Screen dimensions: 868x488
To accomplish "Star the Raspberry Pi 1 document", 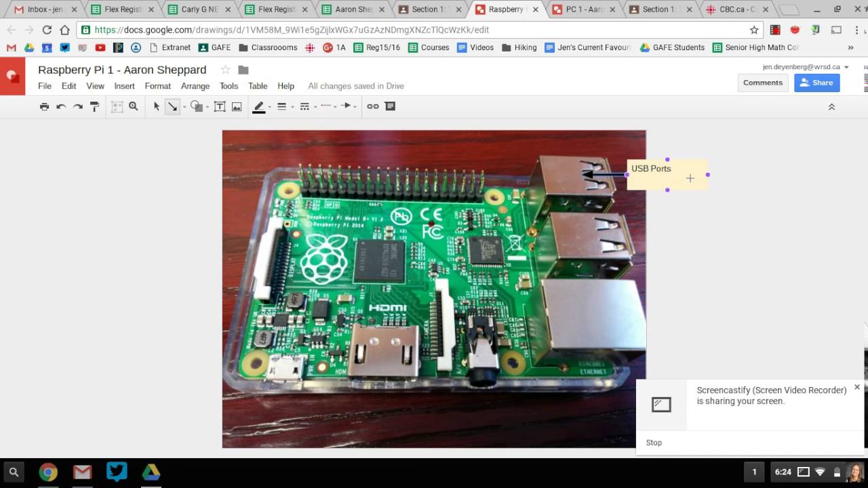I will [x=225, y=70].
